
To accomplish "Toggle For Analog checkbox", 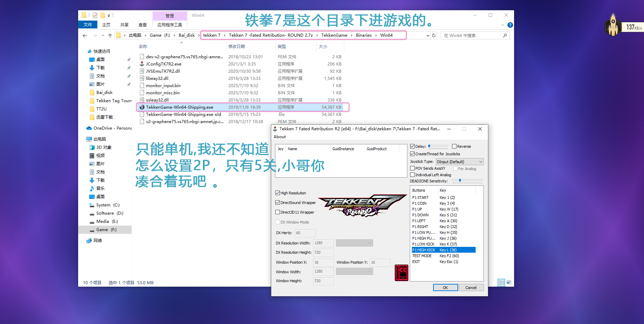I will [455, 169].
